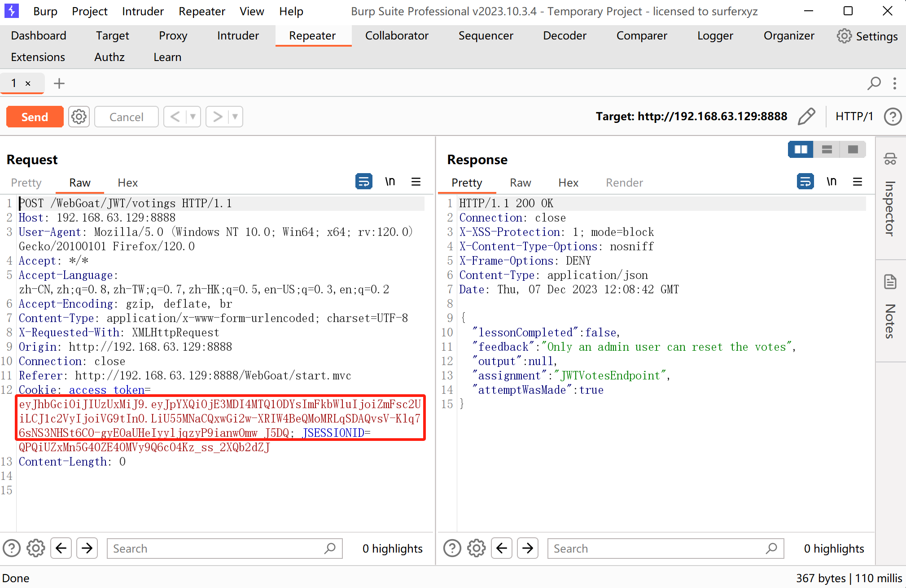Open the Project menu
This screenshot has height=588, width=906.
pos(90,11)
